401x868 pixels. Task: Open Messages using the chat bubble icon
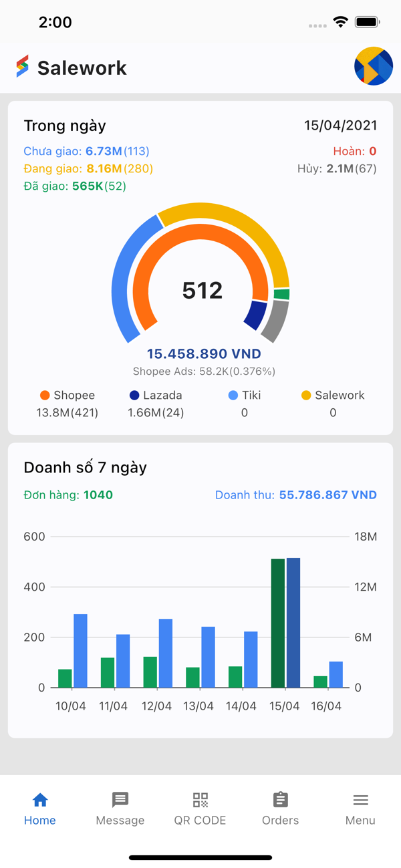(x=120, y=799)
